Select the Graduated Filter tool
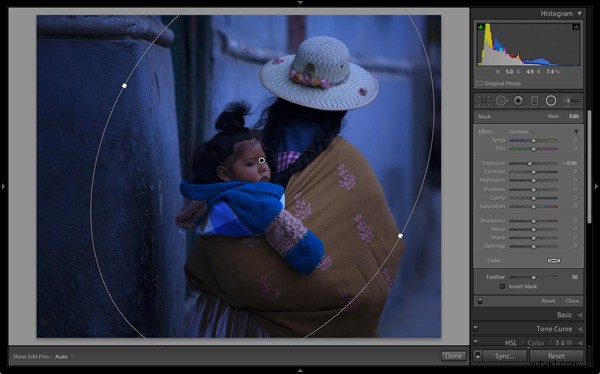The image size is (600, 374). (535, 101)
